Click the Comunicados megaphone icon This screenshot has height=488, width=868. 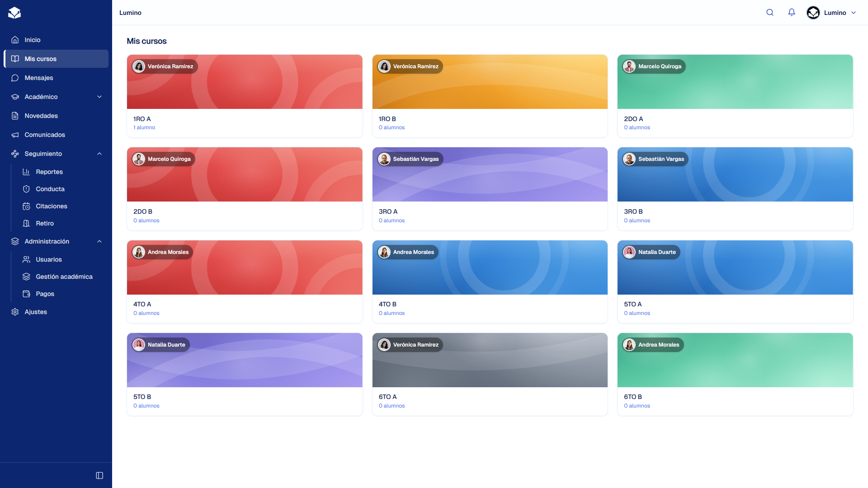tap(15, 135)
